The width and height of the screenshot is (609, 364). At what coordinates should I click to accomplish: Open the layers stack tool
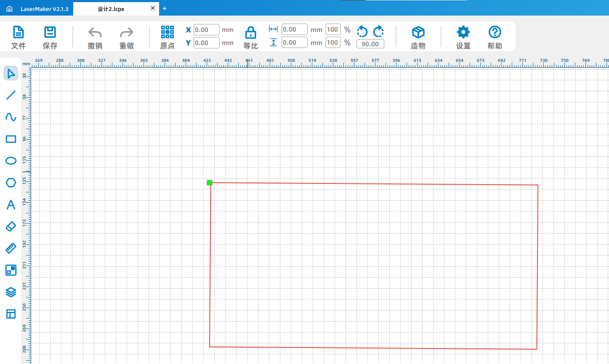pyautogui.click(x=11, y=292)
